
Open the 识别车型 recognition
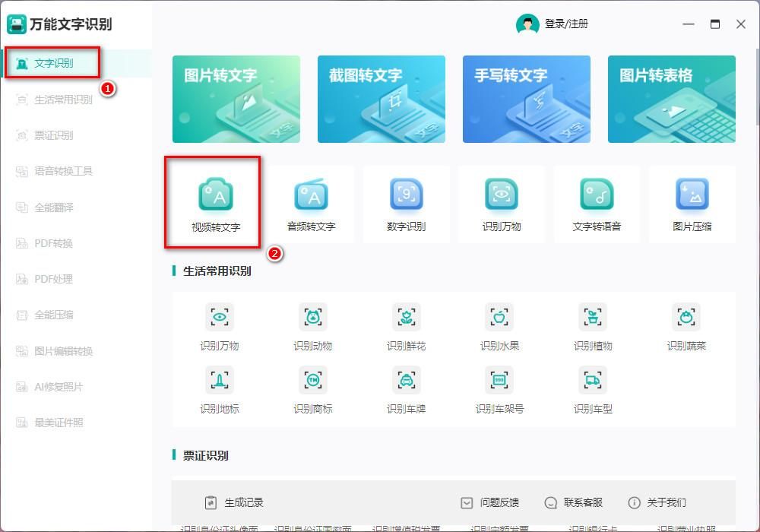(x=593, y=390)
